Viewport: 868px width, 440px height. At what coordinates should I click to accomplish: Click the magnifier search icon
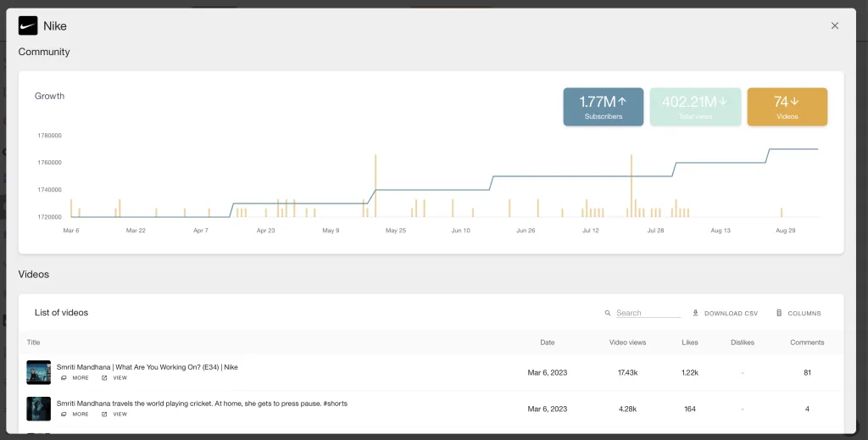(x=608, y=313)
